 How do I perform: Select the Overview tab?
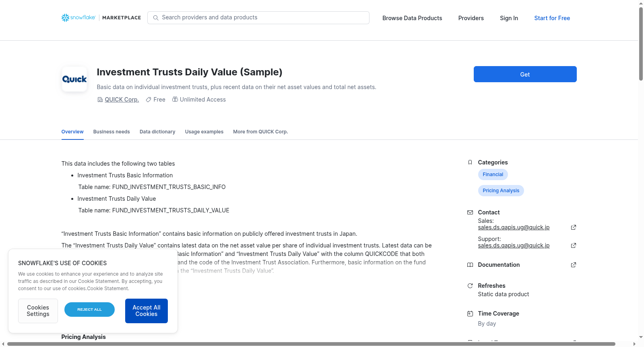click(72, 132)
